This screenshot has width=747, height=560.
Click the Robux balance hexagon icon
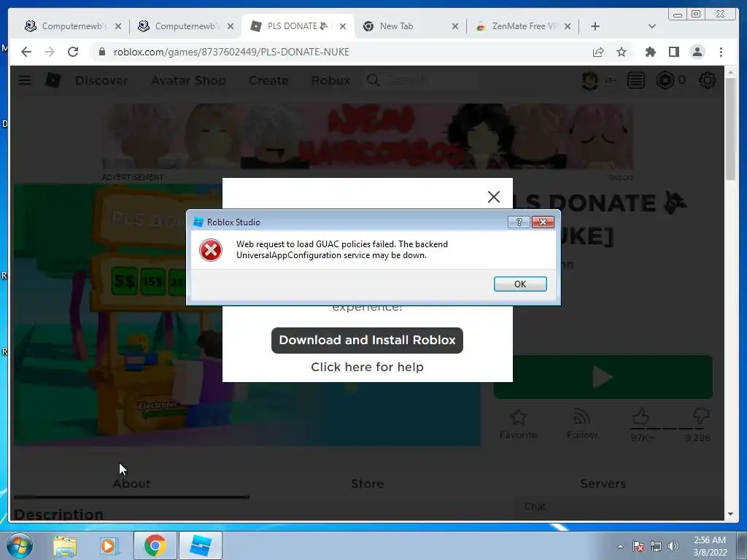point(665,80)
